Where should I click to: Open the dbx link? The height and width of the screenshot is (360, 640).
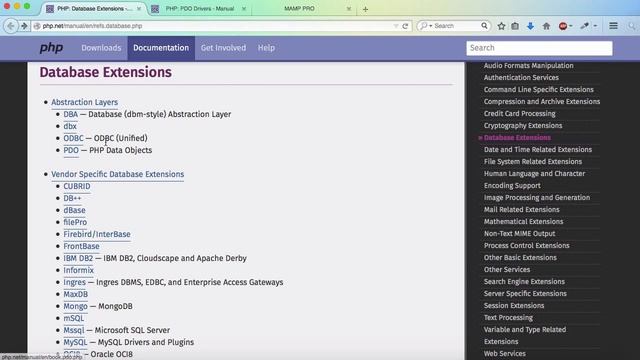coord(70,126)
